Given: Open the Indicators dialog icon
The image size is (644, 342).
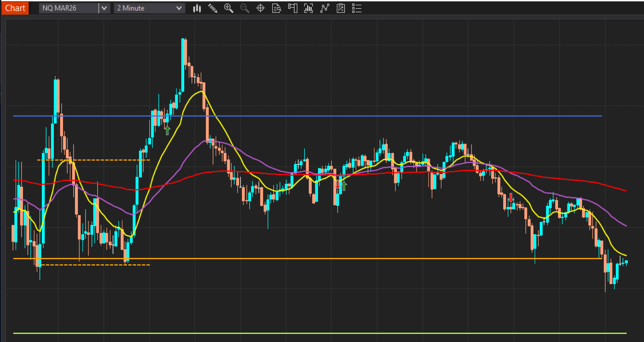Looking at the screenshot, I should point(325,8).
